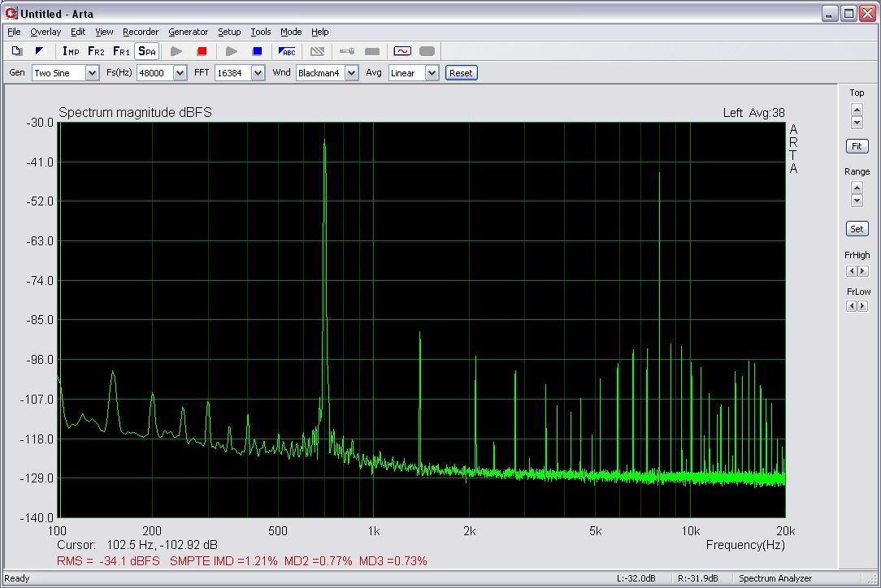This screenshot has height=588, width=881.
Task: Click the New file icon
Action: [x=17, y=51]
